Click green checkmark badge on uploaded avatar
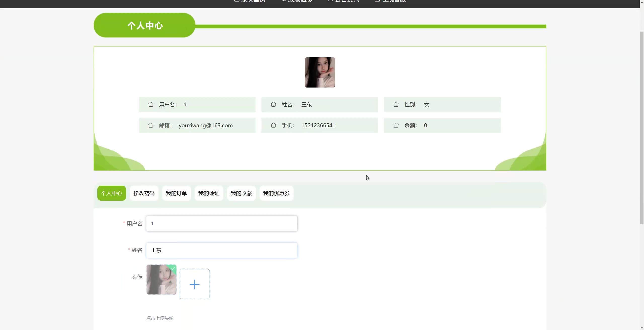Viewport: 644px width, 330px height. point(173,268)
